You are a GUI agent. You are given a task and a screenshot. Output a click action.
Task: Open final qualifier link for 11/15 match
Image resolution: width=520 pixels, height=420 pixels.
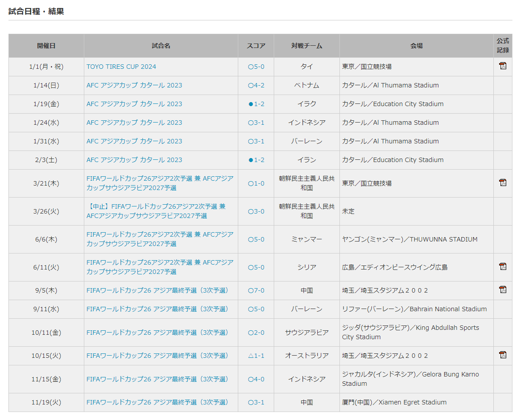(158, 379)
